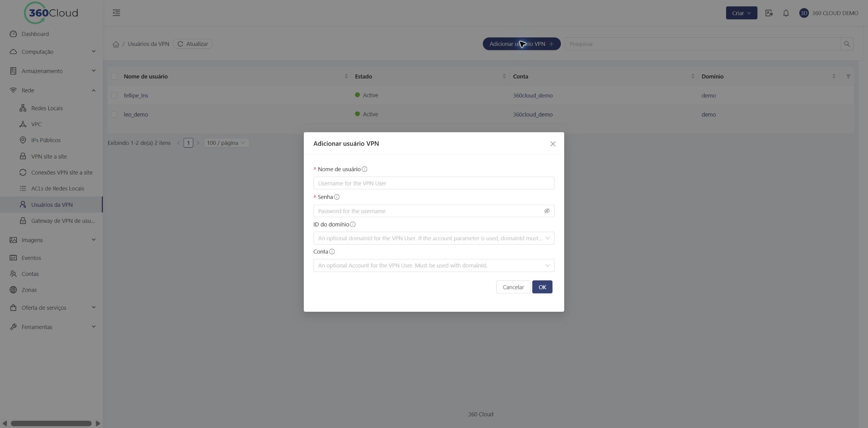Sort by the Conta column arrows
The height and width of the screenshot is (428, 868).
pyautogui.click(x=692, y=76)
